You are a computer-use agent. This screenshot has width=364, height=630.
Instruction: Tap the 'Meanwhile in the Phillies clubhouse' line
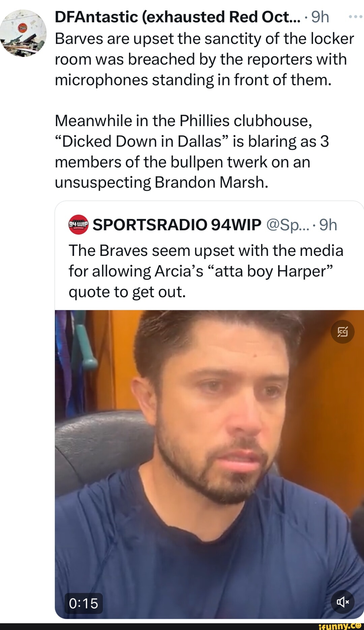click(x=184, y=121)
